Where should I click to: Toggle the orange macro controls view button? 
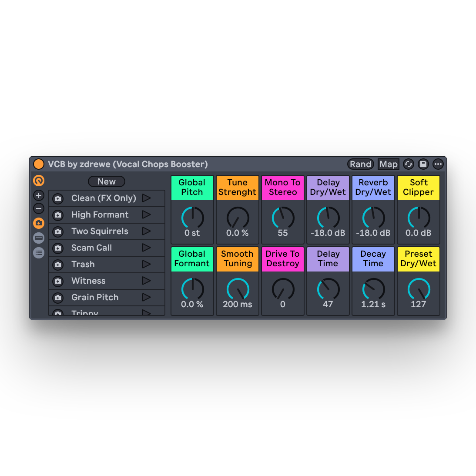coord(39,181)
